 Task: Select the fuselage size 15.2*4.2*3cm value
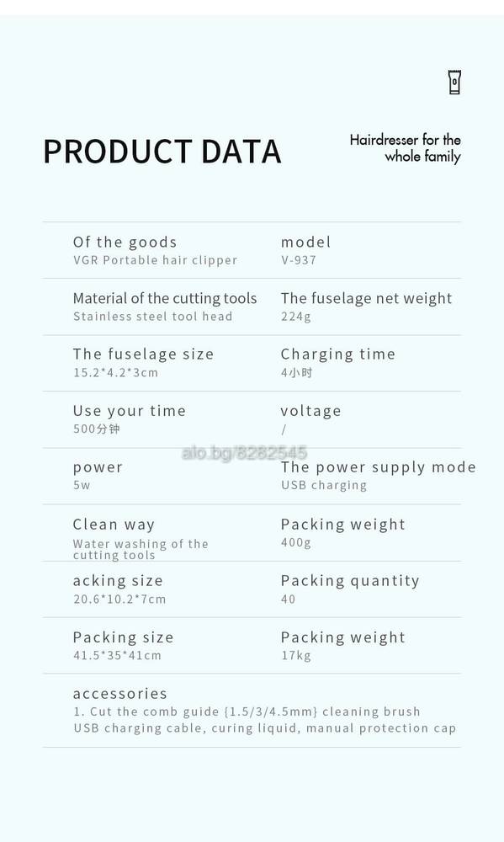(116, 373)
